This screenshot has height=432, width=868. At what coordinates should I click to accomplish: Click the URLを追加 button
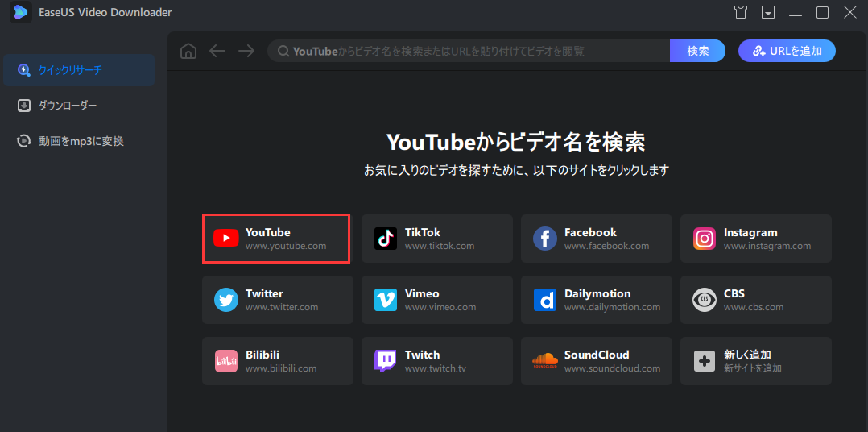(x=787, y=51)
